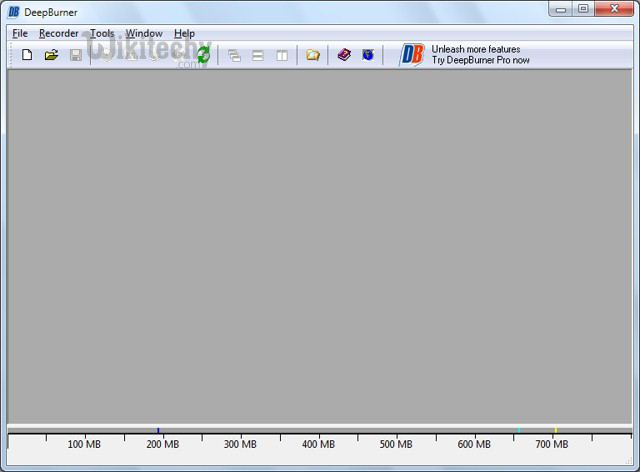Screen dimensions: 640x472
Task: Create a new project with the blank page icon
Action: tap(27, 55)
